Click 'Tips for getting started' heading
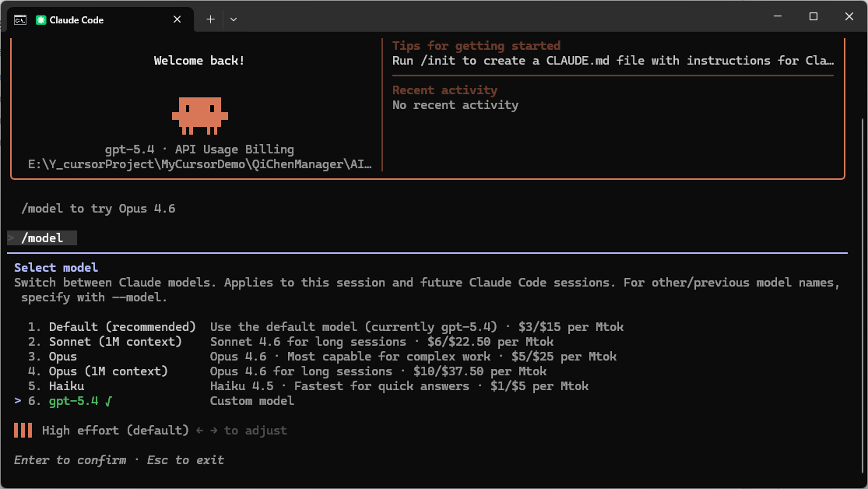The width and height of the screenshot is (868, 489). [476, 46]
